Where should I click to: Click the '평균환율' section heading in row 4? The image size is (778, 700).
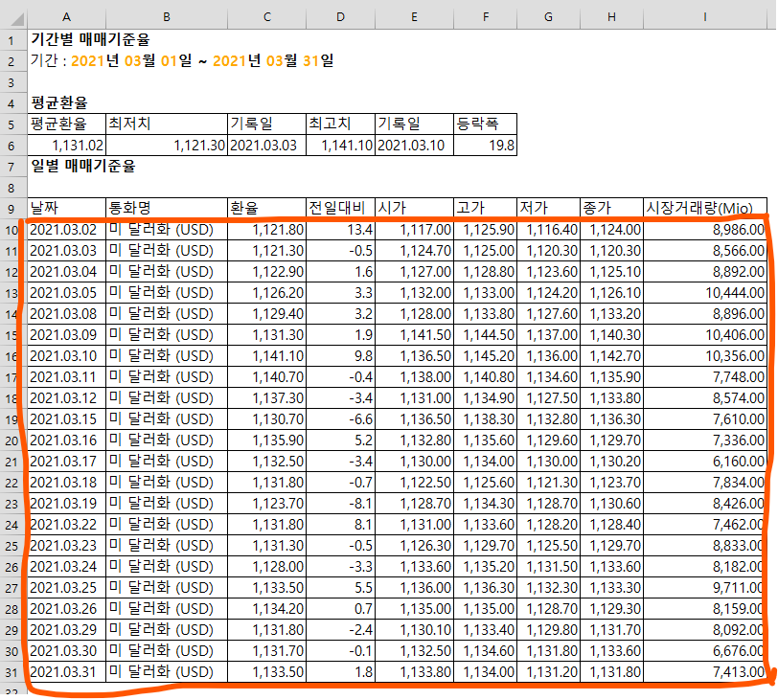pyautogui.click(x=59, y=102)
